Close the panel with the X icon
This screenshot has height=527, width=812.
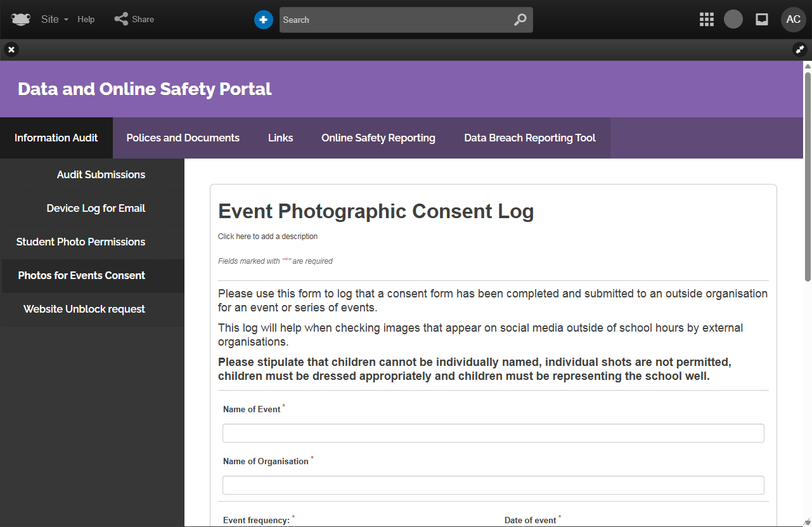click(x=11, y=49)
